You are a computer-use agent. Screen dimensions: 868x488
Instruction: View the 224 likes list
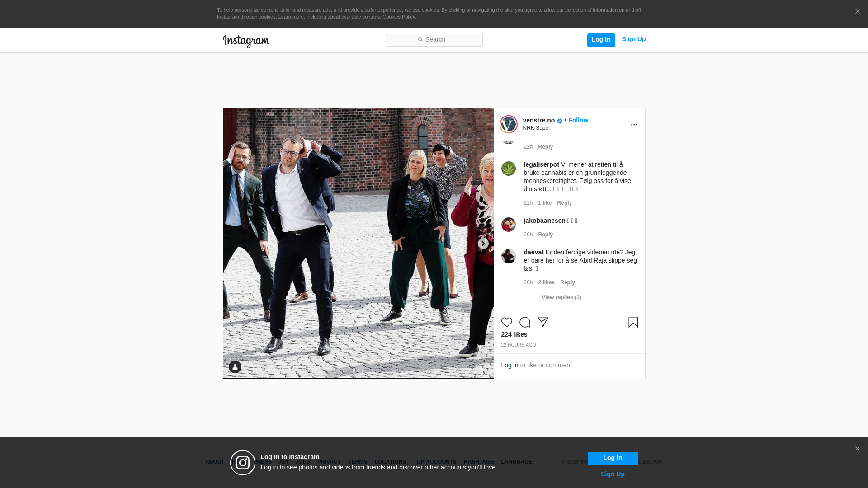(514, 334)
